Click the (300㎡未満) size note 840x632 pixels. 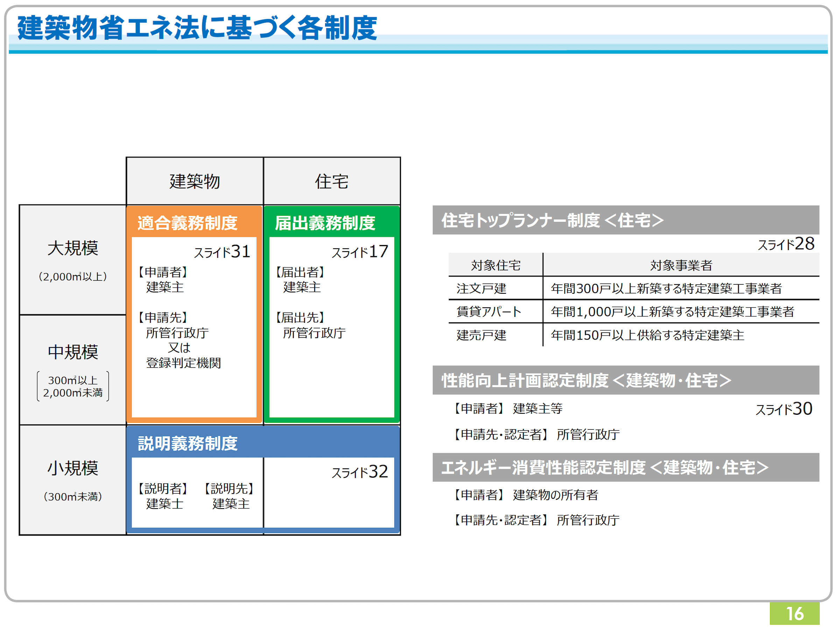coord(73,497)
